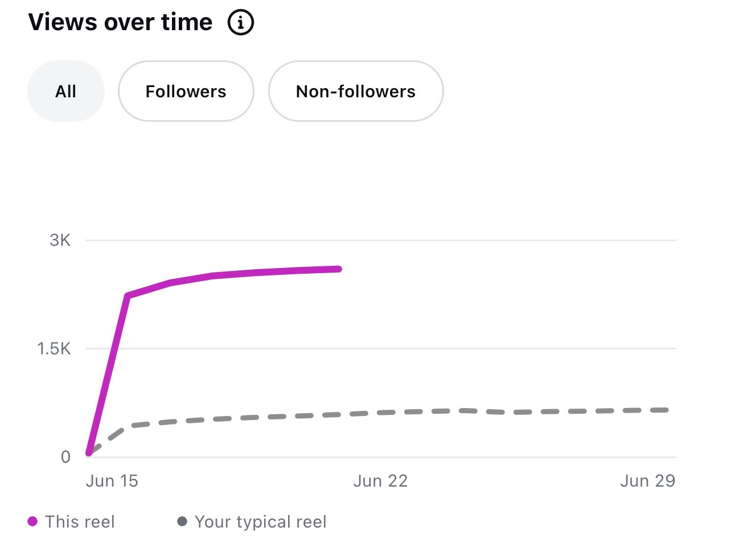Click the 3K y-axis label

60,240
